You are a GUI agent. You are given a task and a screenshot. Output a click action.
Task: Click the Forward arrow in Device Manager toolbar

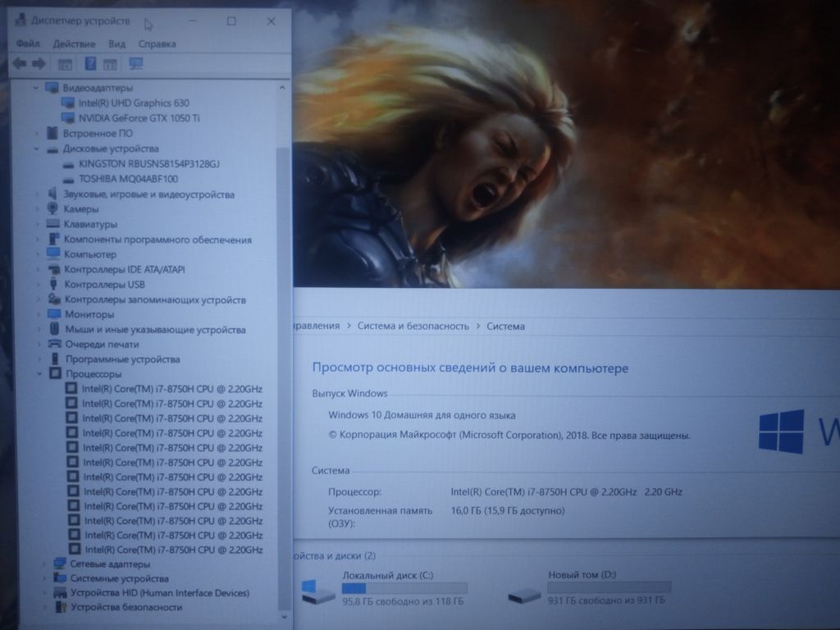pos(38,64)
